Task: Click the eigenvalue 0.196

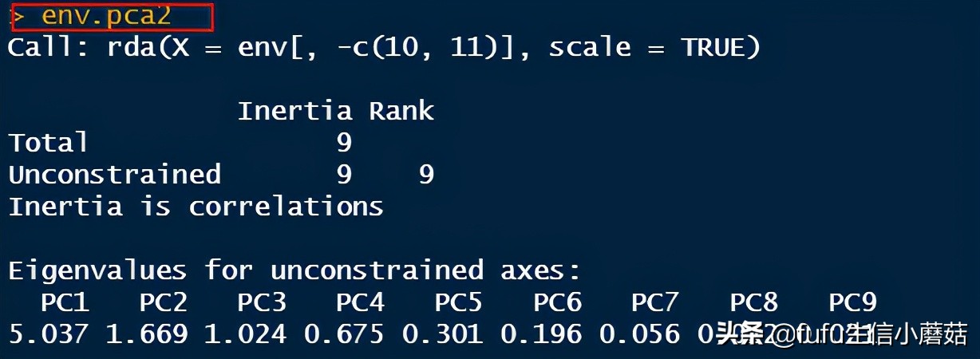Action: point(541,333)
